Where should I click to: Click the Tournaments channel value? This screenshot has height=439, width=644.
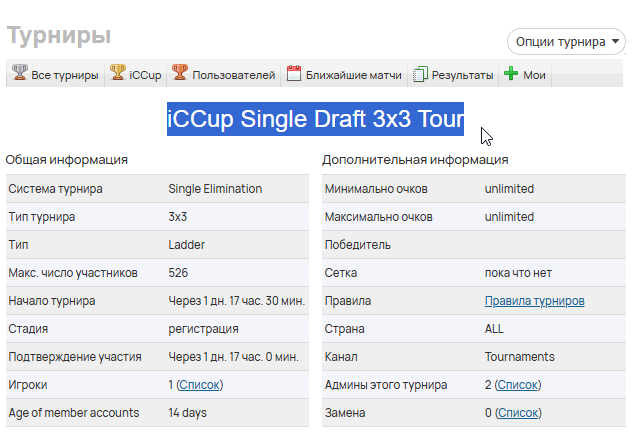coord(520,357)
